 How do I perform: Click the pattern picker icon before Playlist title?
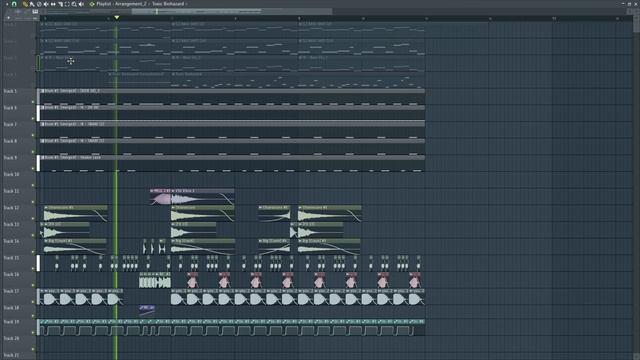92,4
